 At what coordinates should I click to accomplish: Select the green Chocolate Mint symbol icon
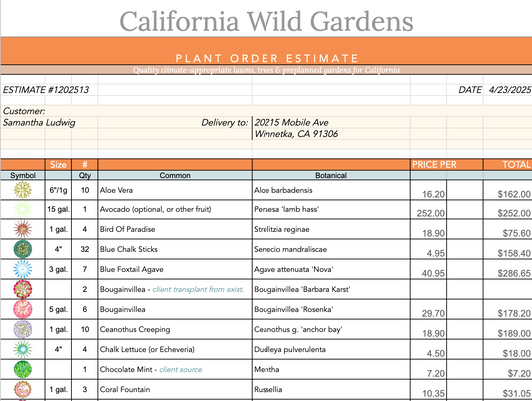point(23,369)
